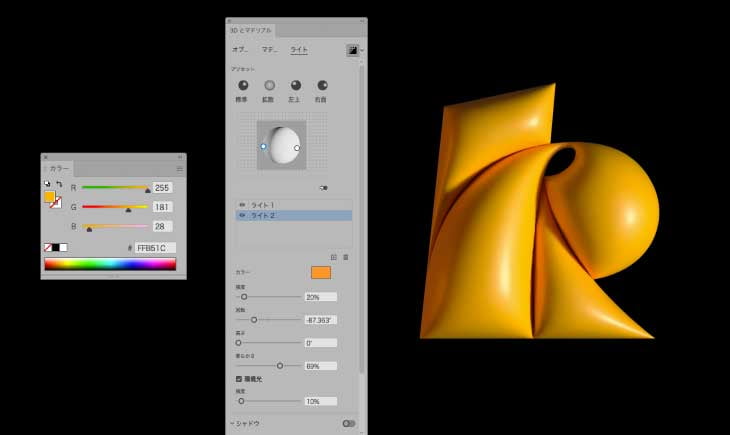Toggle visibility eye of ライト 2
Image resolution: width=730 pixels, height=435 pixels.
point(242,215)
